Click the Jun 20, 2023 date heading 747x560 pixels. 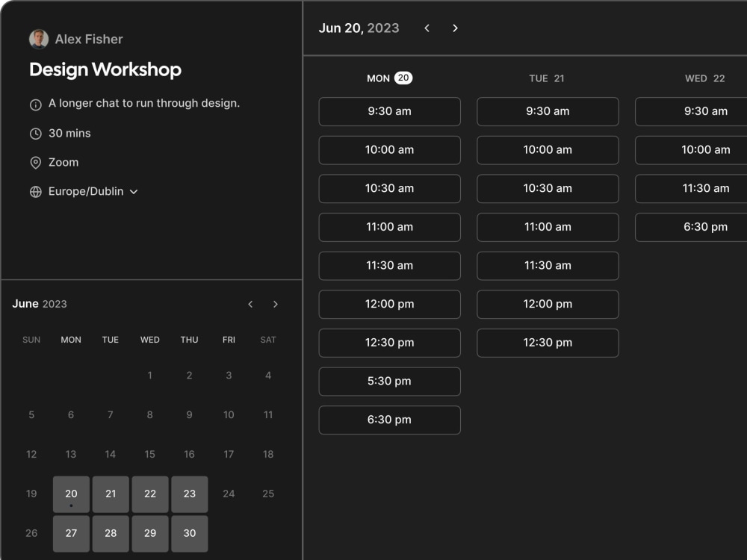(x=359, y=28)
